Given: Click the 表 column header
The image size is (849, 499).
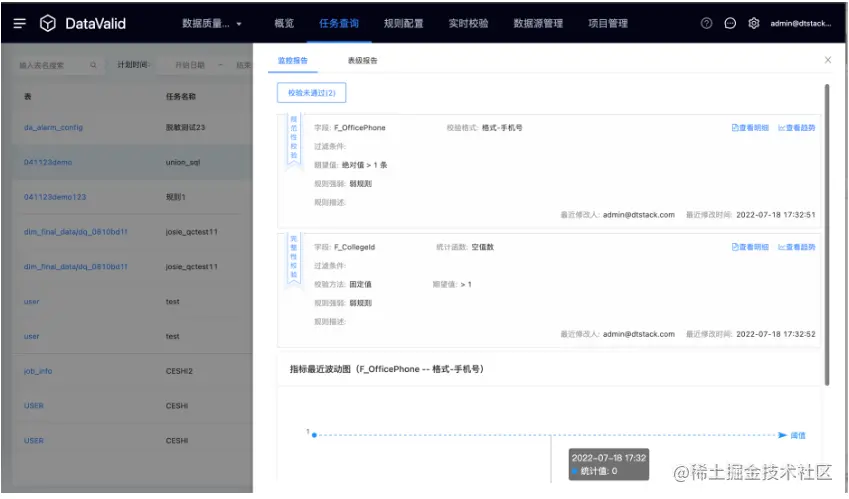Looking at the screenshot, I should coord(28,96).
